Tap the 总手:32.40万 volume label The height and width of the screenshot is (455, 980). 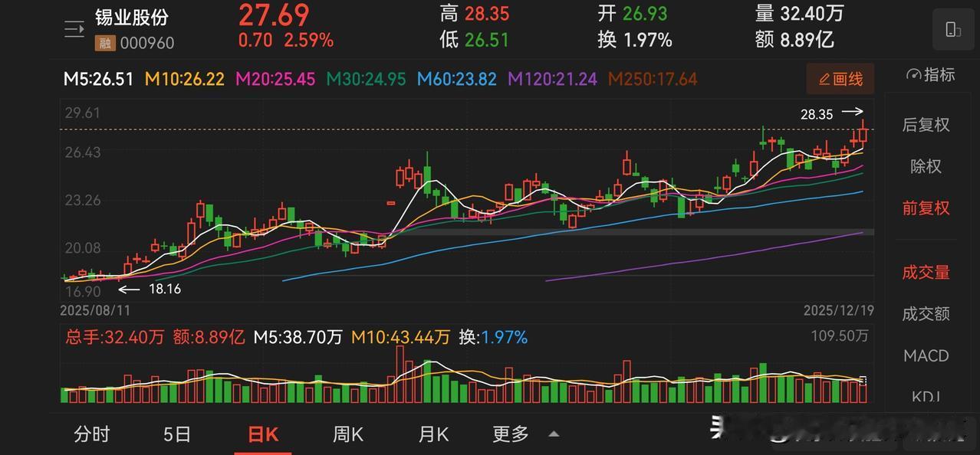coord(113,337)
